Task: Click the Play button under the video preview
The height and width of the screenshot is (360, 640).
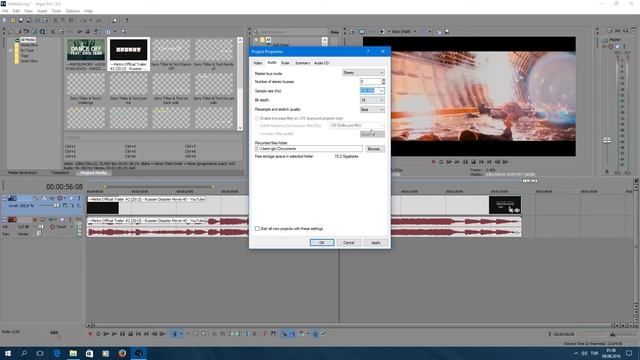Action: pos(457,162)
